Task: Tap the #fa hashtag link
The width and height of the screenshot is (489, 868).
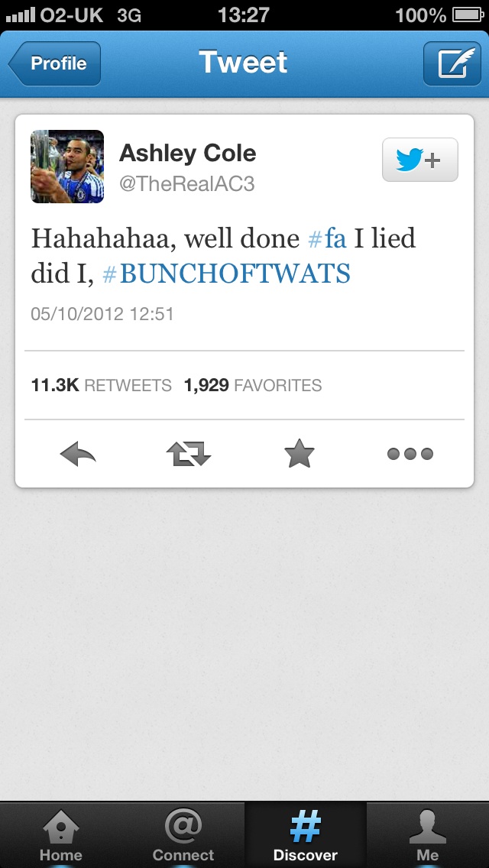Action: pos(327,238)
